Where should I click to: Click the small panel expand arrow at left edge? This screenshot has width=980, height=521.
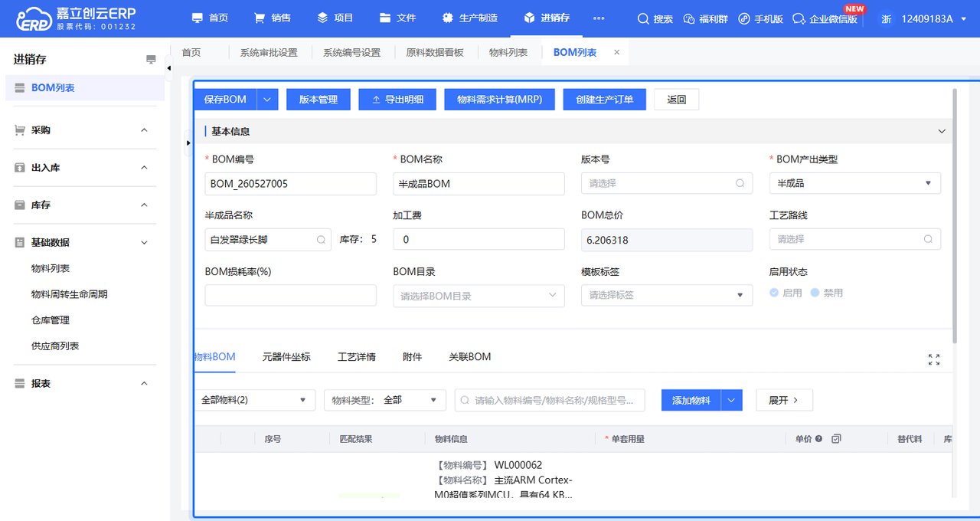(188, 143)
